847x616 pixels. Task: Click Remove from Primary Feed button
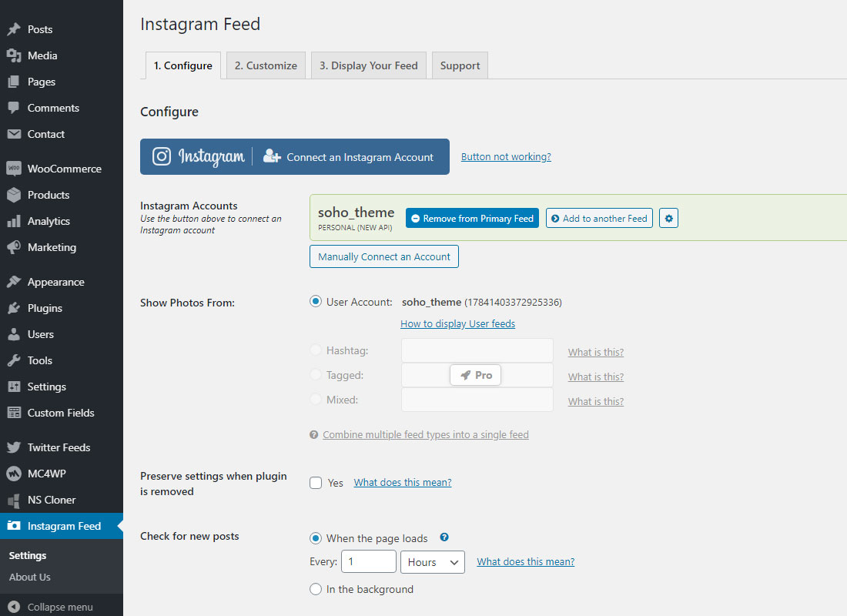click(472, 219)
